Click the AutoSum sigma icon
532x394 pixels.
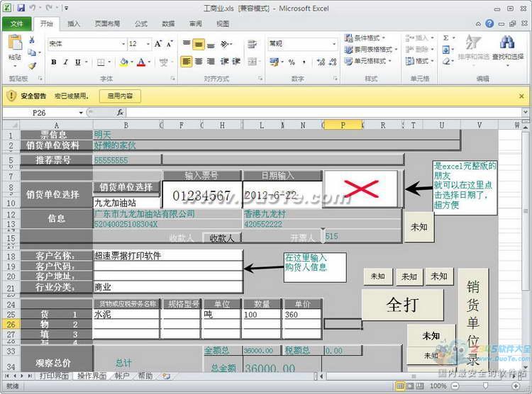(x=446, y=38)
